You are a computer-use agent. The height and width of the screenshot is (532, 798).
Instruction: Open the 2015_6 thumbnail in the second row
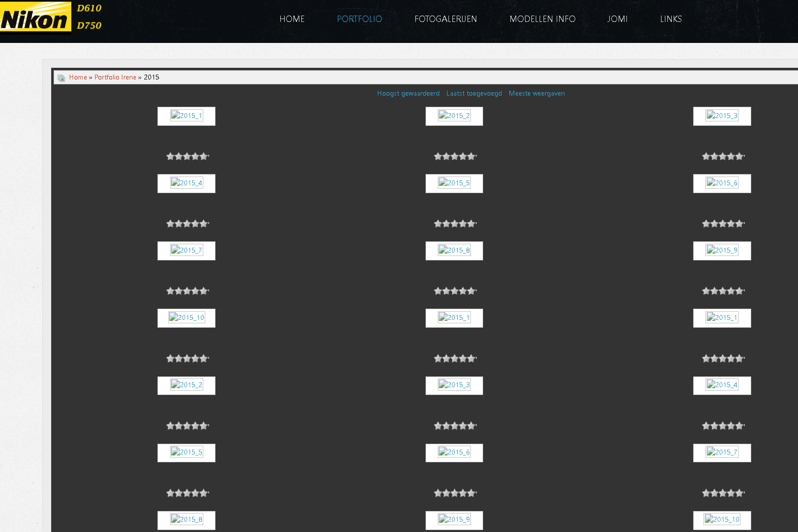(722, 183)
